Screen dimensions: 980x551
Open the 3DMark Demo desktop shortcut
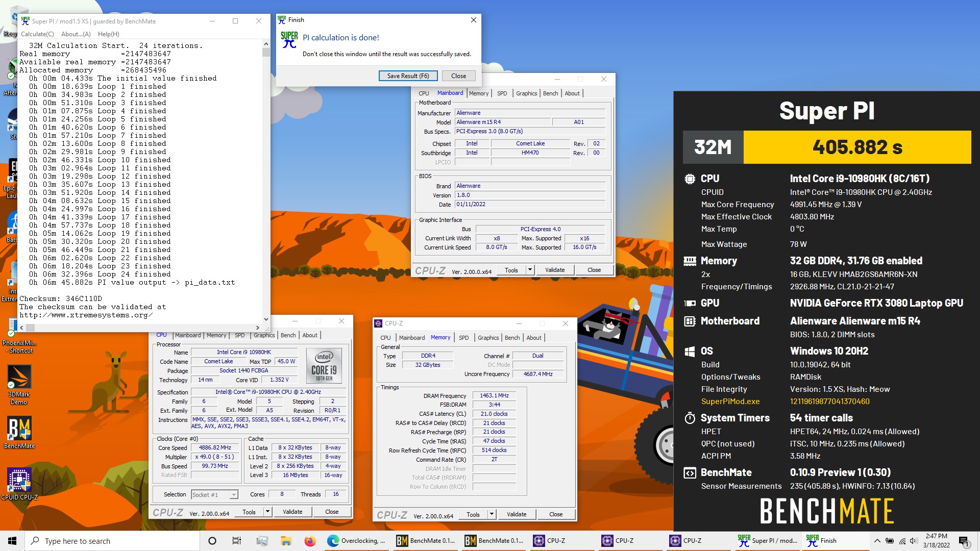pyautogui.click(x=19, y=384)
